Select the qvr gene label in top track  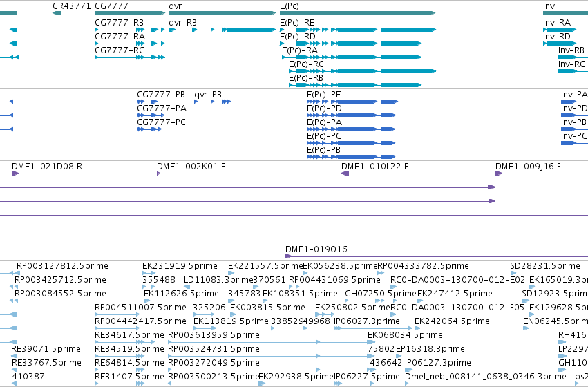coord(175,6)
